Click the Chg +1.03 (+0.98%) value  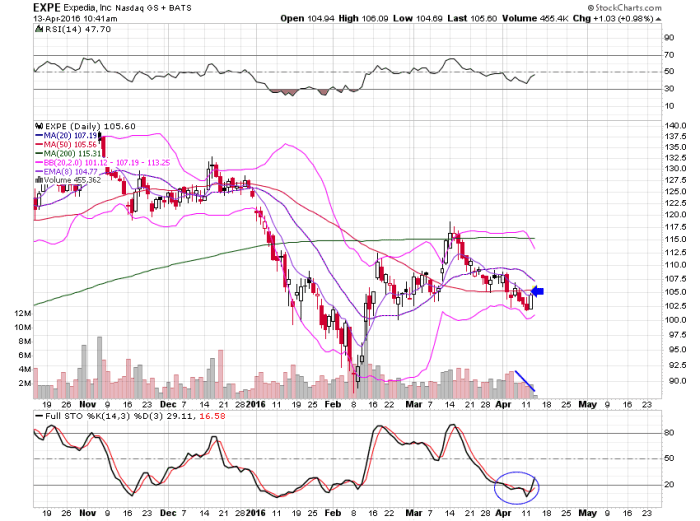[x=613, y=18]
